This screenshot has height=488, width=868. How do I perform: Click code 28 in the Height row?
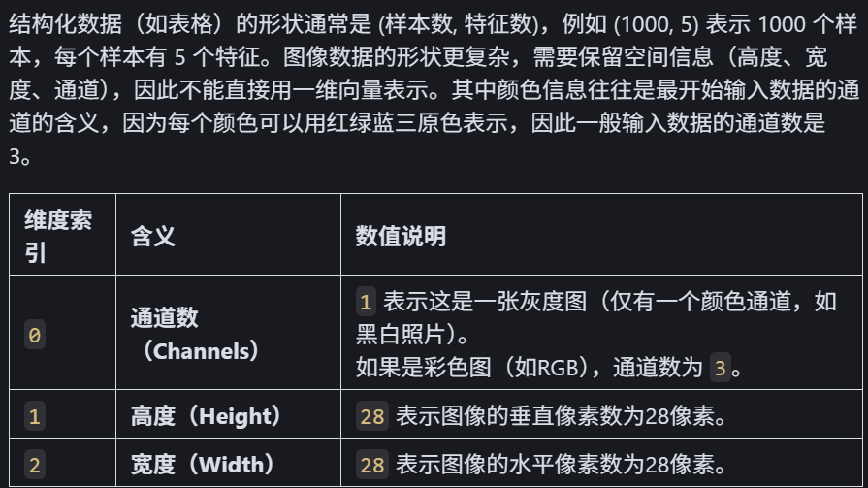372,416
